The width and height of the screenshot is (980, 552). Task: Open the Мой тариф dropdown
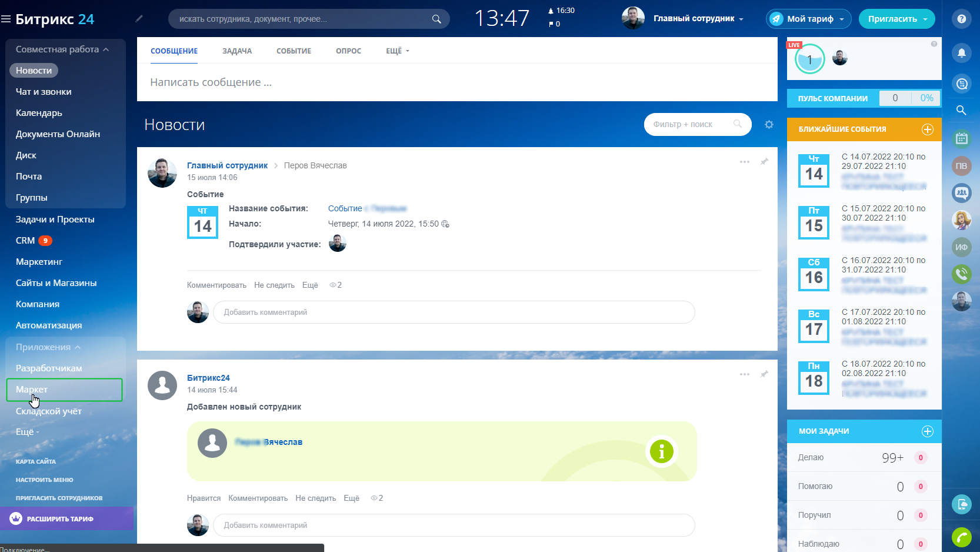[x=808, y=19]
